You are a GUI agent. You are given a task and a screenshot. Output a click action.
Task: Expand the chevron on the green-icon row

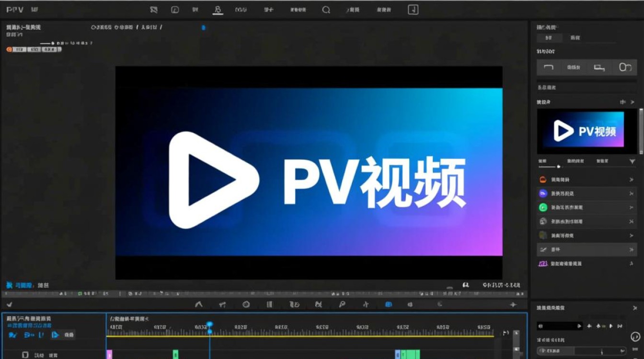(631, 208)
